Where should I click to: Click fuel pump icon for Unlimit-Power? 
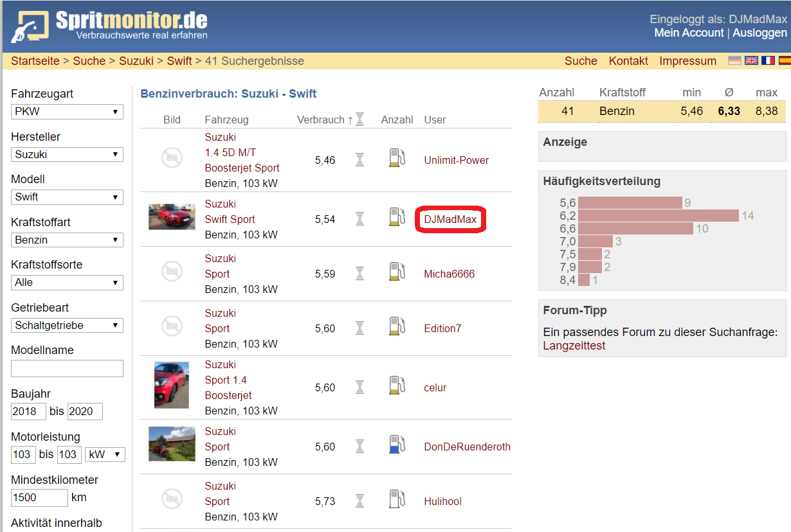pos(397,158)
